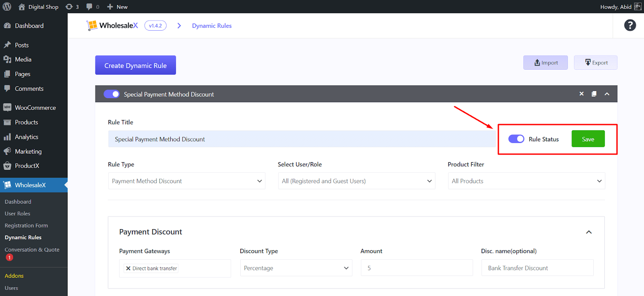Duplicate the rule with the copy icon

594,94
